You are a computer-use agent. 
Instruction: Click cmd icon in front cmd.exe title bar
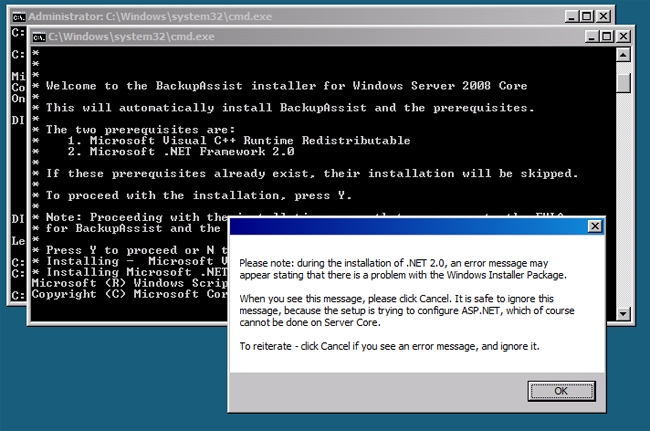(x=39, y=37)
